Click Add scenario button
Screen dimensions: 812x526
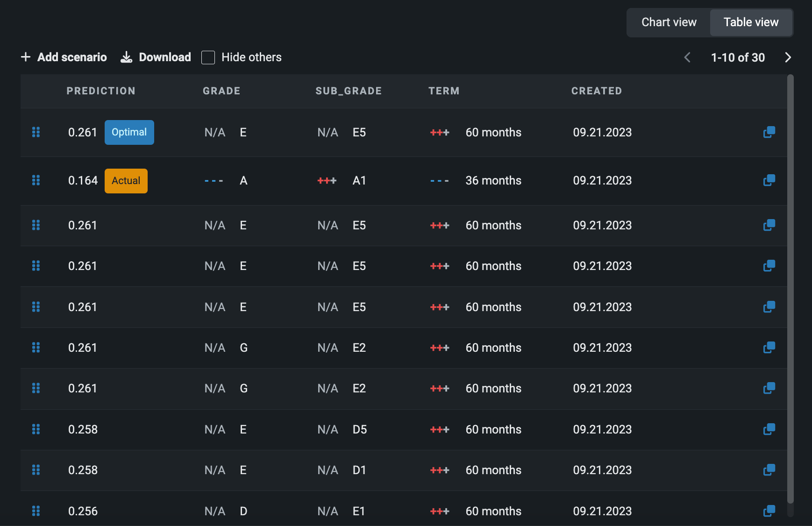click(x=64, y=57)
